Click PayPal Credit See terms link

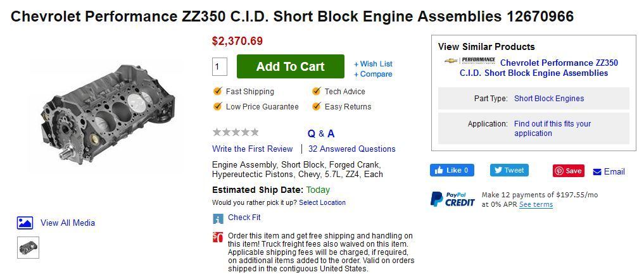pos(536,204)
